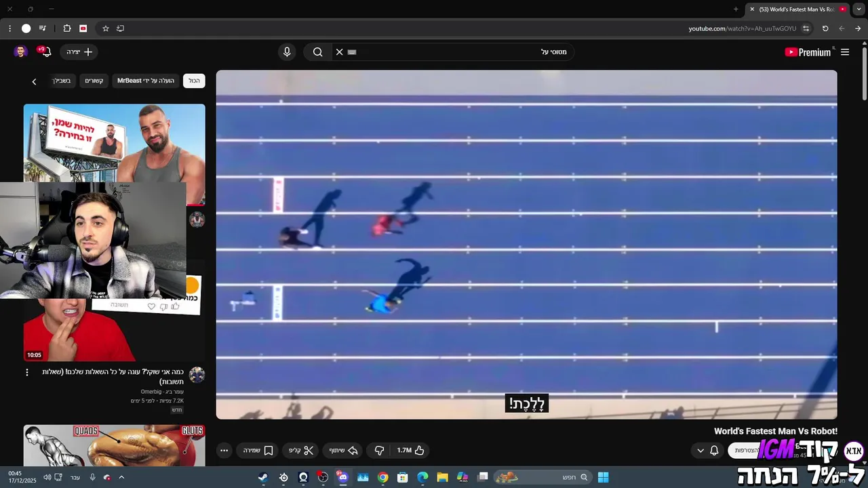868x488 pixels.
Task: Select the קשורים filter chip
Action: click(x=94, y=81)
